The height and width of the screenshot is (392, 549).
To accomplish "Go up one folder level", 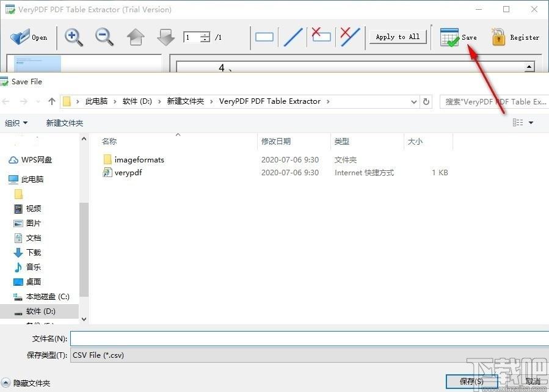I will click(52, 101).
